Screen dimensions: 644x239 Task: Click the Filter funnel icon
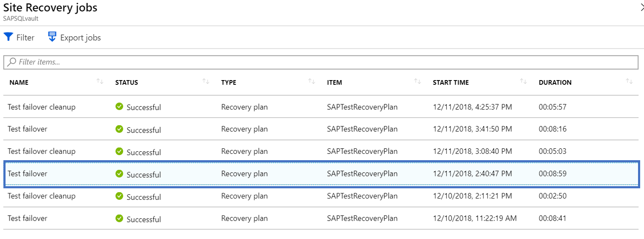pyautogui.click(x=9, y=37)
